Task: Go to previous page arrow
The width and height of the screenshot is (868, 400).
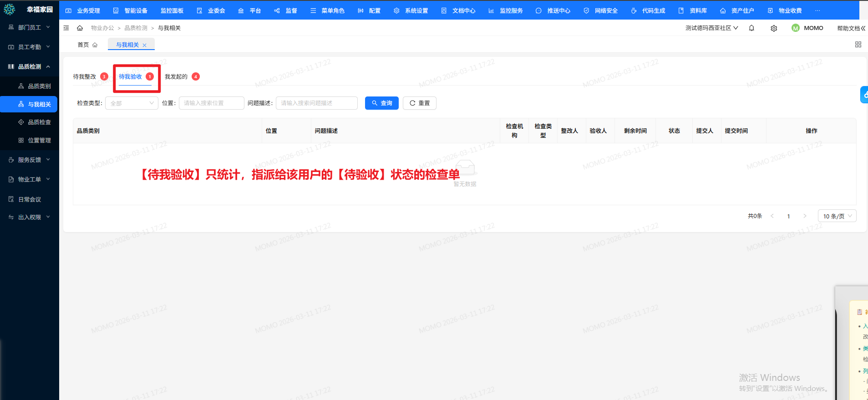Action: click(x=772, y=216)
